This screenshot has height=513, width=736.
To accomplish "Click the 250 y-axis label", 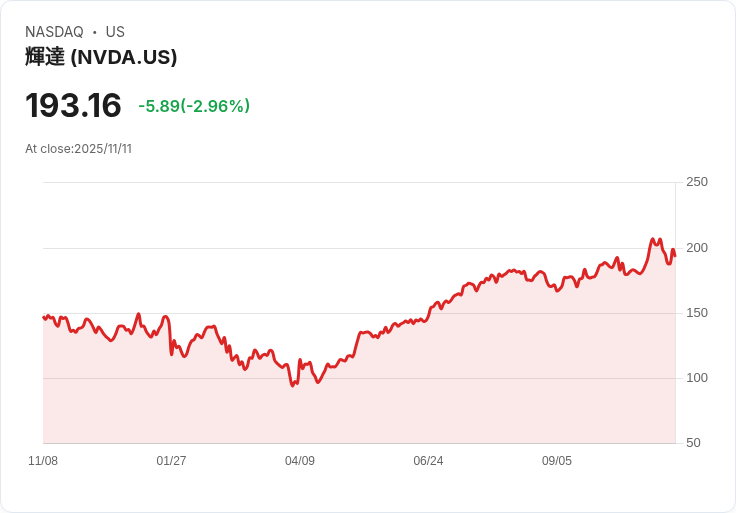I will [x=697, y=182].
